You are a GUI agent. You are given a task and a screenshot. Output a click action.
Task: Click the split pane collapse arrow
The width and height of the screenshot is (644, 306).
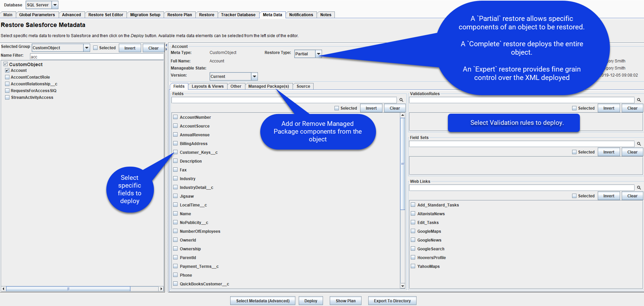[x=166, y=45]
